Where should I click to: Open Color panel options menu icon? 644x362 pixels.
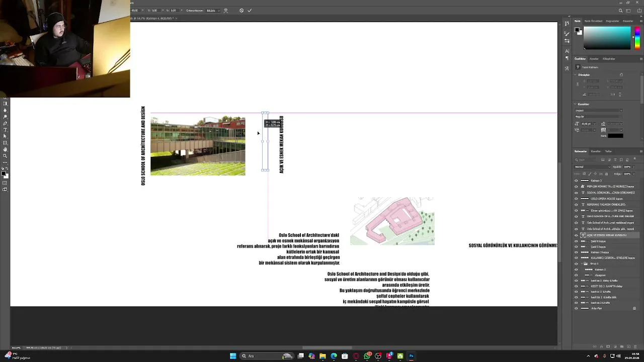click(x=640, y=21)
